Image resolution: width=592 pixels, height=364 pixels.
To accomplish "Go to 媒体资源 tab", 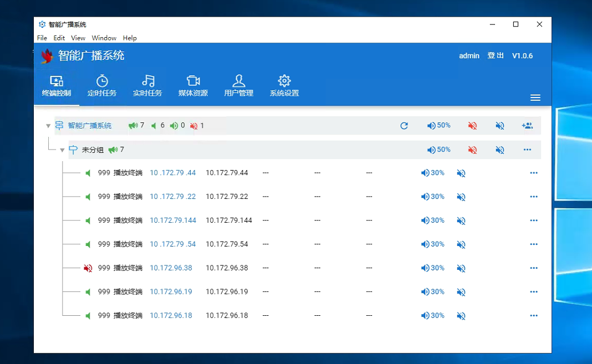I will click(x=193, y=86).
